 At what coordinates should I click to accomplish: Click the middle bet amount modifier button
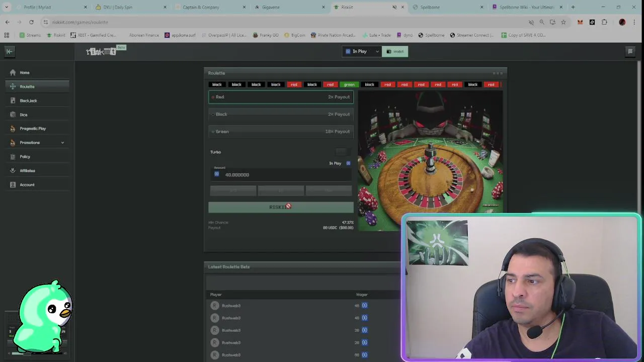point(281,191)
